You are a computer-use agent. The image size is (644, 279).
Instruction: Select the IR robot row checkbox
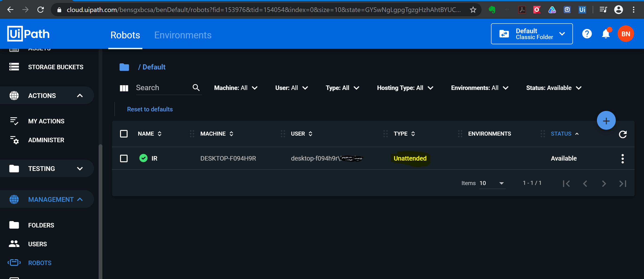pyautogui.click(x=124, y=158)
